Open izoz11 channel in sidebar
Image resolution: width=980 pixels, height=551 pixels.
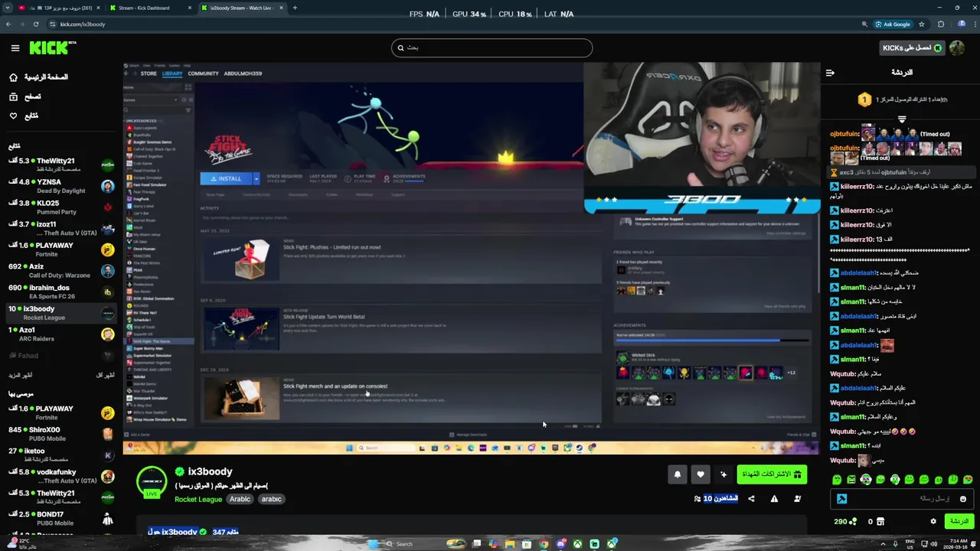tap(60, 228)
